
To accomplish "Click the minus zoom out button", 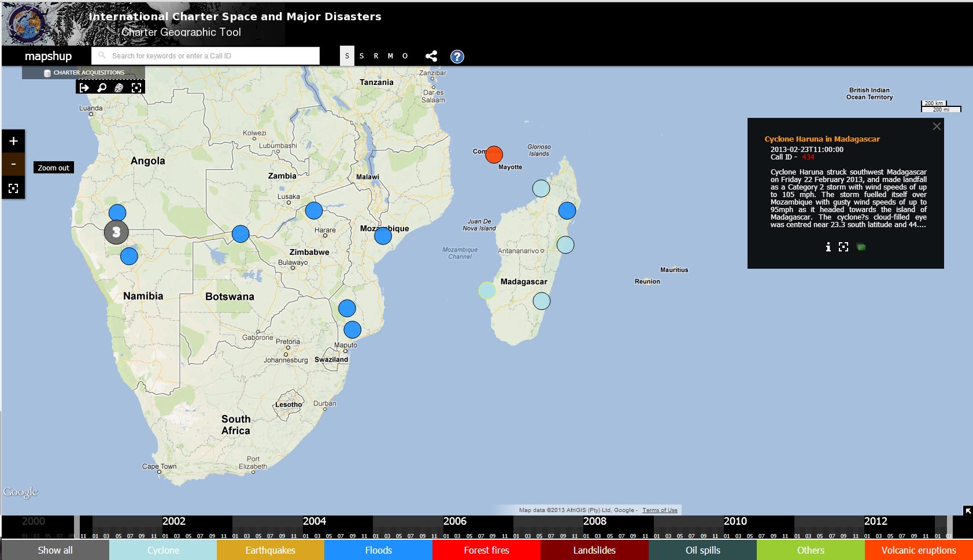I will [13, 164].
